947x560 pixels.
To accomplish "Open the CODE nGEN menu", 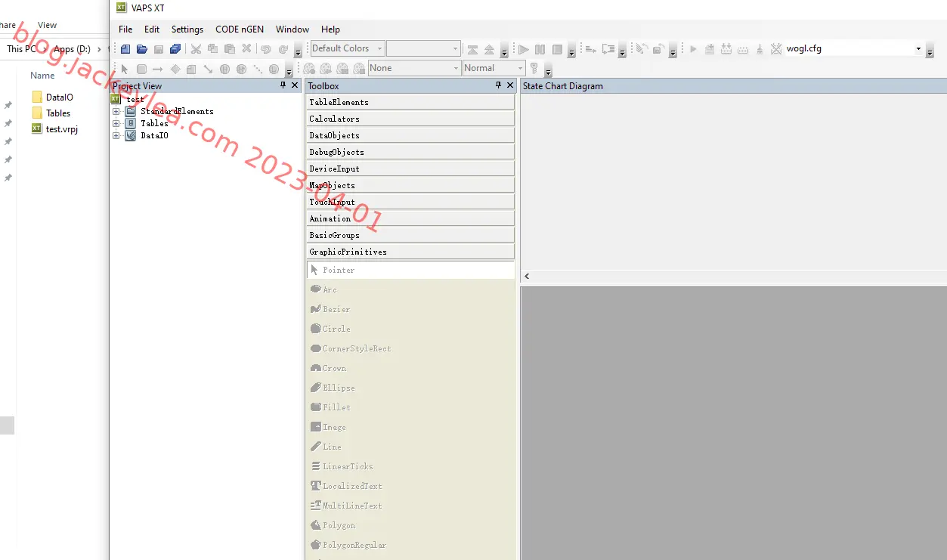I will pyautogui.click(x=240, y=29).
